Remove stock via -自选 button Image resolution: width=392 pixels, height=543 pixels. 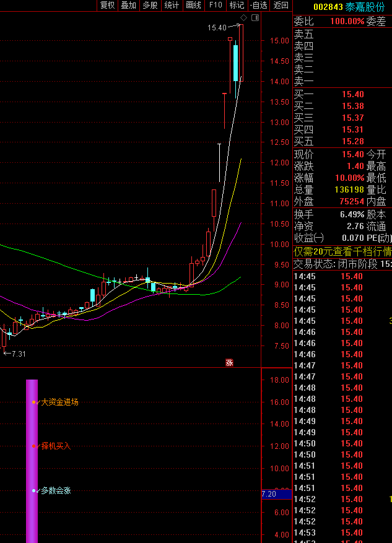(259, 5)
